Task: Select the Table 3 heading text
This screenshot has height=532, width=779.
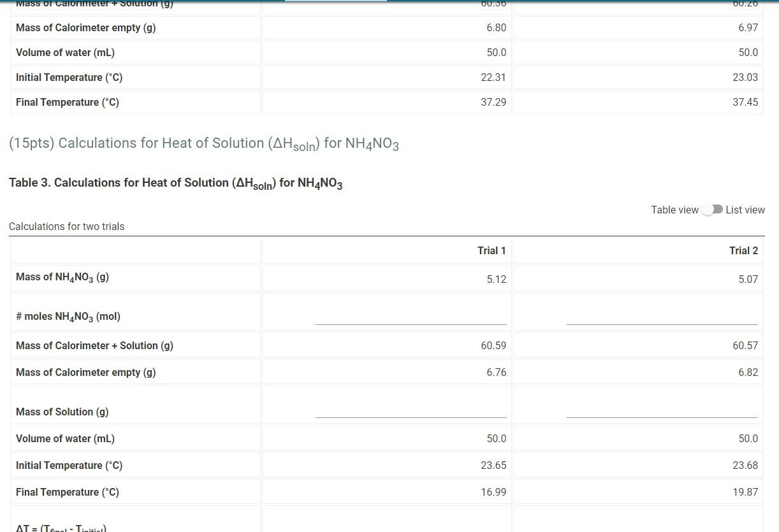Action: 175,183
